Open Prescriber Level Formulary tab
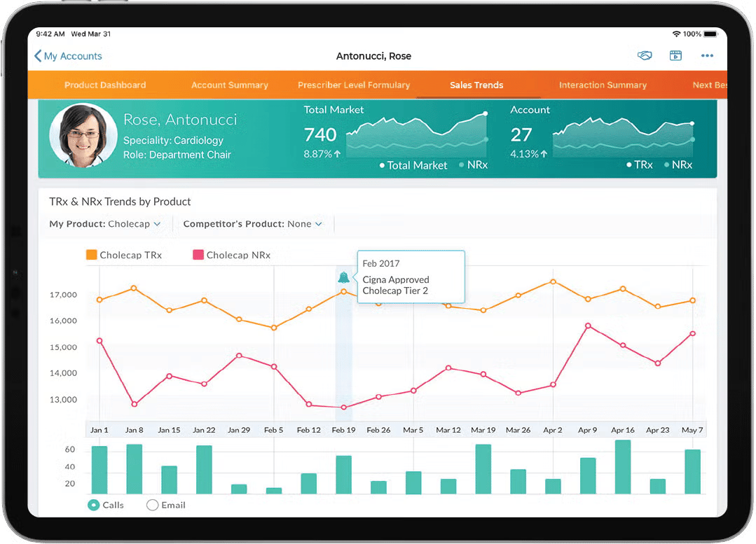The height and width of the screenshot is (544, 756). pos(354,85)
